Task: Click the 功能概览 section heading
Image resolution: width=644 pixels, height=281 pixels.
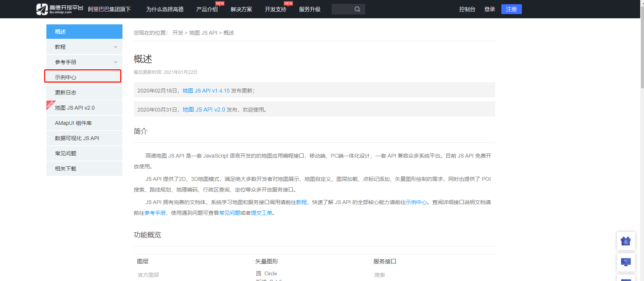Action: tap(147, 235)
